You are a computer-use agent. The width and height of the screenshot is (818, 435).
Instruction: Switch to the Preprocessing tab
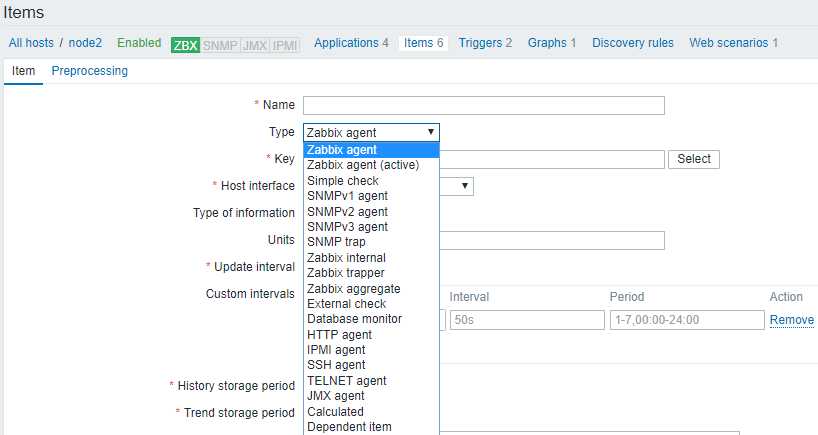pyautogui.click(x=90, y=71)
